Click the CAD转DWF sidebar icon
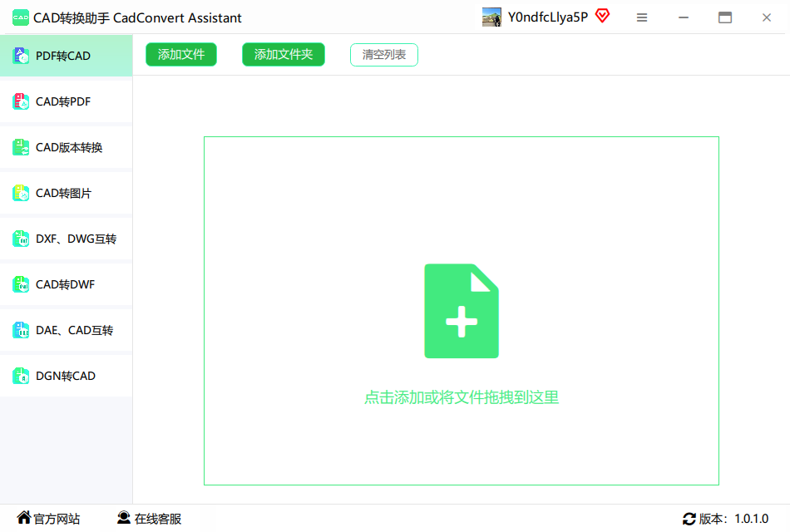790x532 pixels. click(x=21, y=284)
